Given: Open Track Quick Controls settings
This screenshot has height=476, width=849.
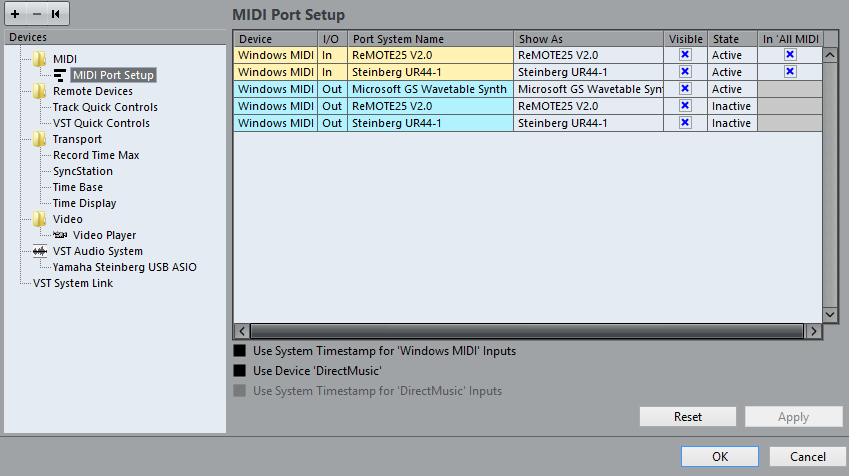Looking at the screenshot, I should coord(105,107).
